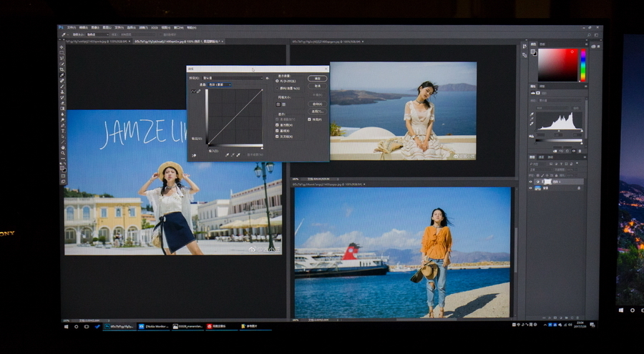Viewport: 644px width, 354px height.
Task: Select the Pigment/Ink % radio button
Action: click(x=277, y=88)
